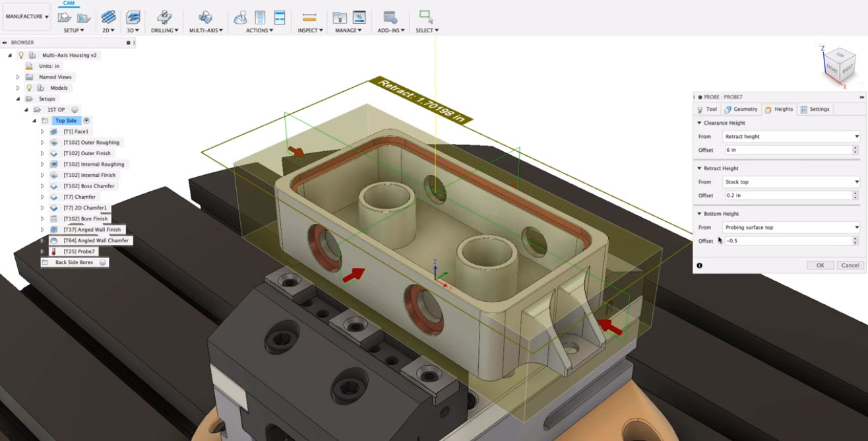Click the [T102] Outer Finish operation icon

54,153
